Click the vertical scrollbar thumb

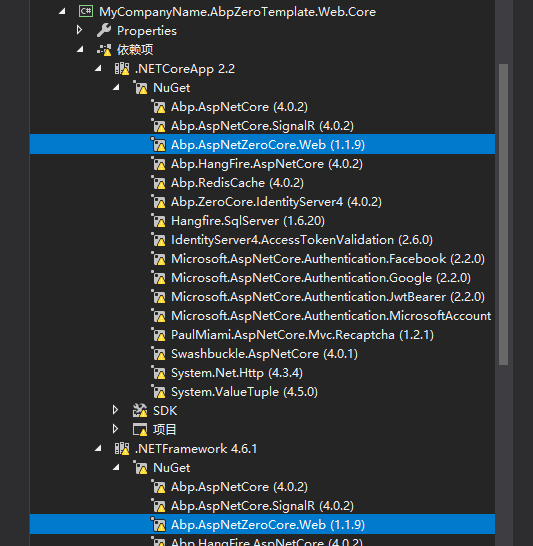pos(503,214)
